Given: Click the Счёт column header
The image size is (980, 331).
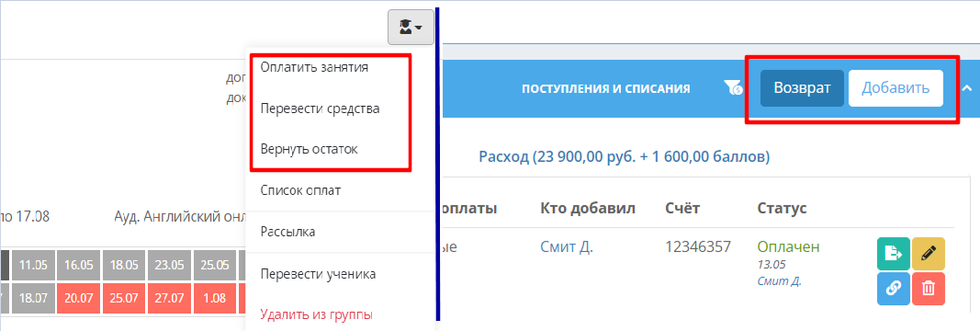Looking at the screenshot, I should pos(683,209).
